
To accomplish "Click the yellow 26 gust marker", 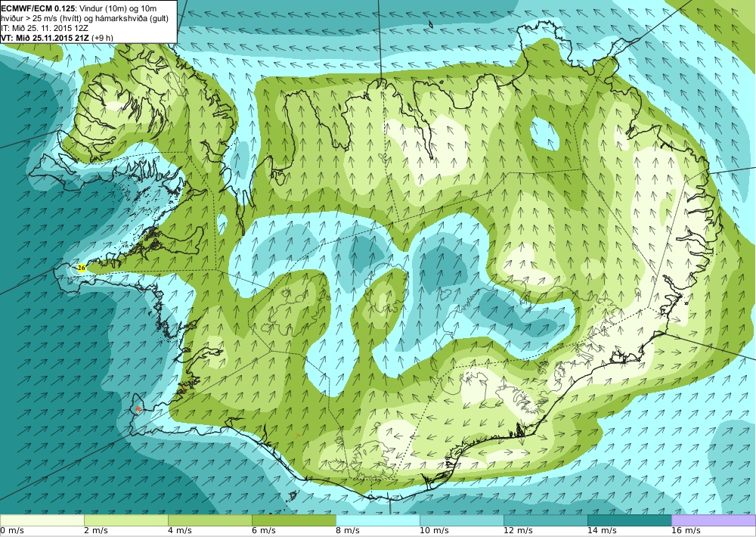I will point(82,268).
